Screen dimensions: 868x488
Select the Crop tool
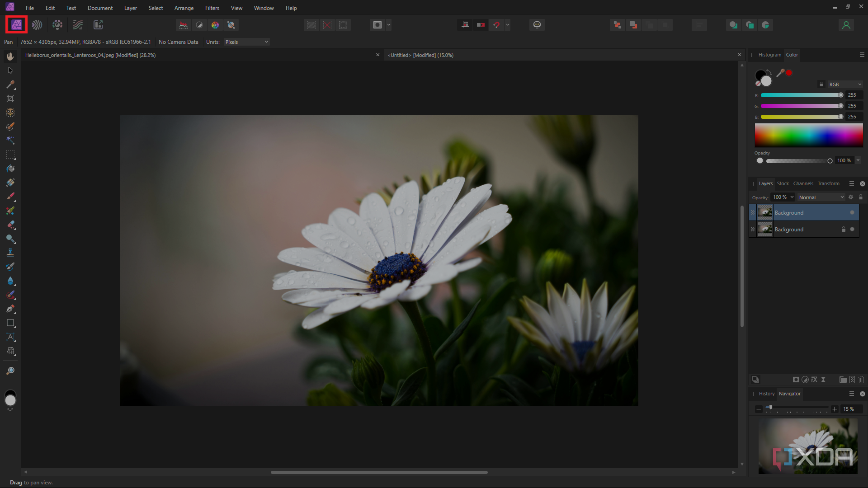[x=10, y=99]
